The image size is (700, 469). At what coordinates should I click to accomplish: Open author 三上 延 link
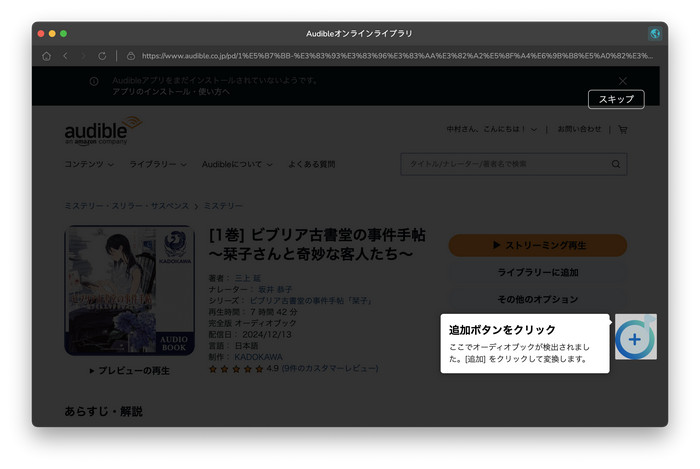(248, 278)
